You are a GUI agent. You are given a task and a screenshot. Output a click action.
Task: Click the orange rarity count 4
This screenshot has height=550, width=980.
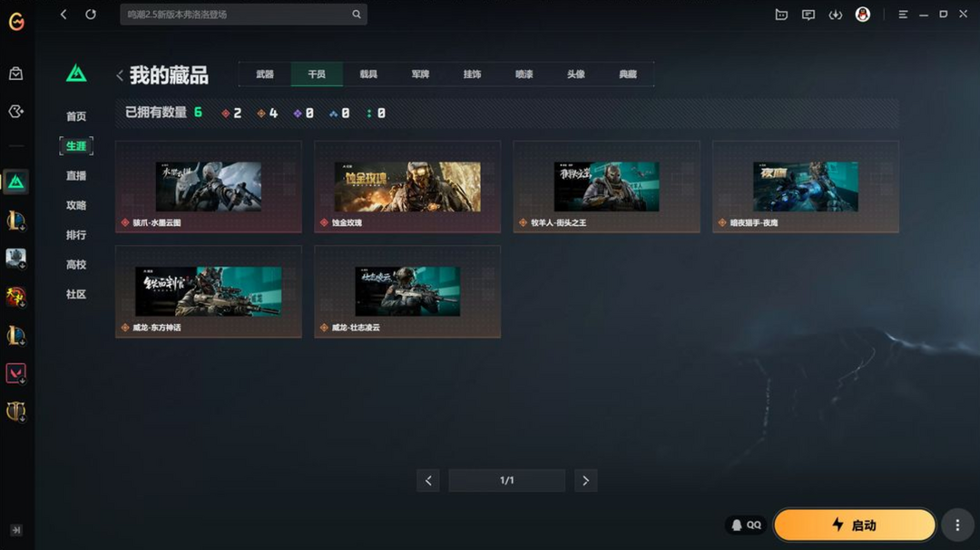(x=268, y=113)
